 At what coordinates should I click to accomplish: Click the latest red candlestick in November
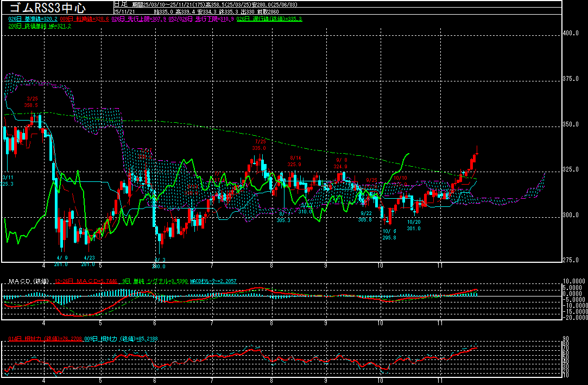pyautogui.click(x=477, y=154)
